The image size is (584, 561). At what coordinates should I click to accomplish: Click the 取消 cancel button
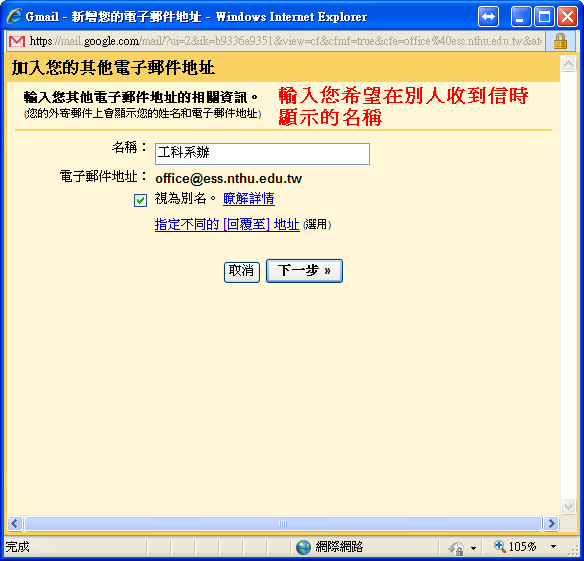tap(241, 272)
